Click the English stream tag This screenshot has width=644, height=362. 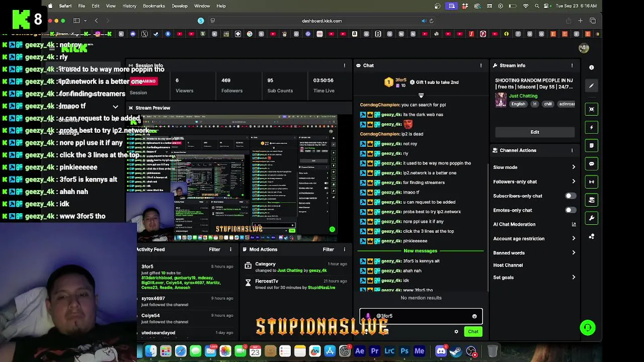(x=518, y=104)
